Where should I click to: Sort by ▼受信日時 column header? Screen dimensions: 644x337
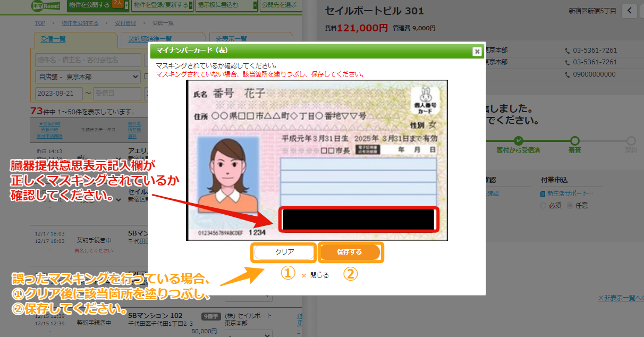[49, 124]
